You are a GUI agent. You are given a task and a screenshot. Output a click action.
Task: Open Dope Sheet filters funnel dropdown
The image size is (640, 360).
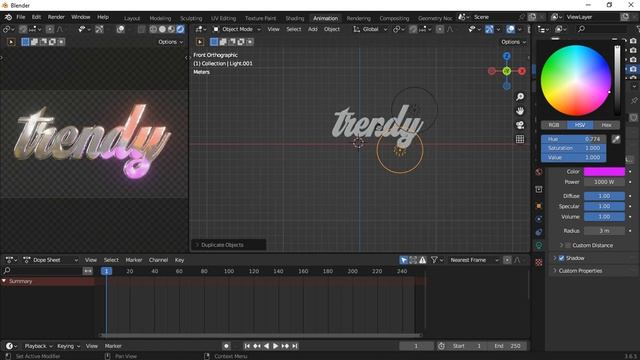point(437,260)
